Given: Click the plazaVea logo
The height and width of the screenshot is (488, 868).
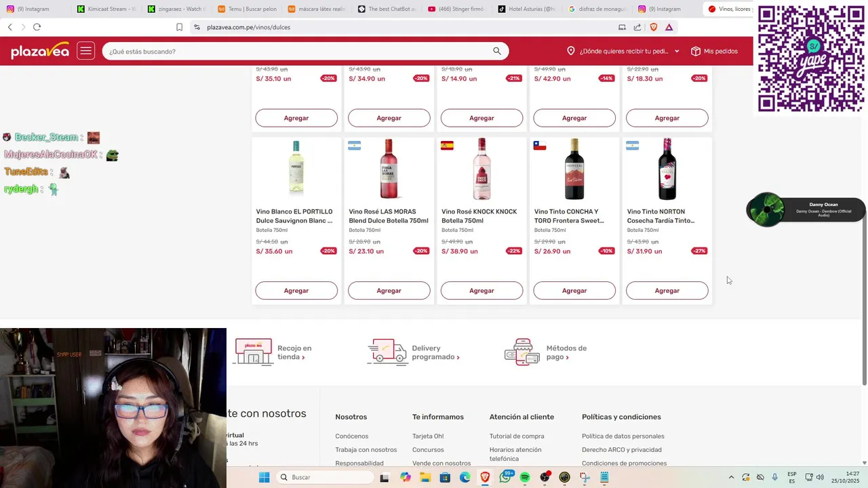Looking at the screenshot, I should coord(40,51).
